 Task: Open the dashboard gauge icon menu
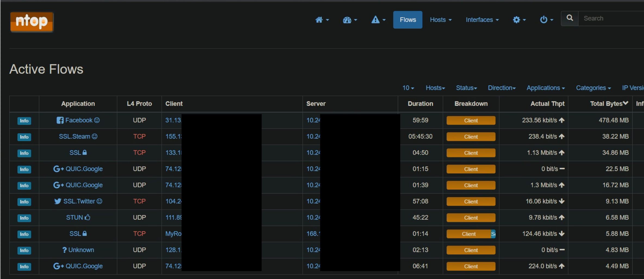(350, 20)
